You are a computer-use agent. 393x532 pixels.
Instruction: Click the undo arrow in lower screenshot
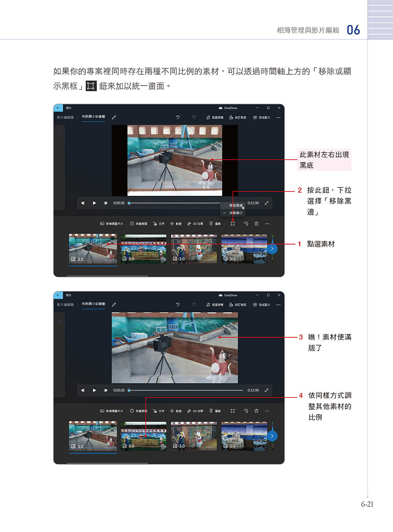coord(178,304)
